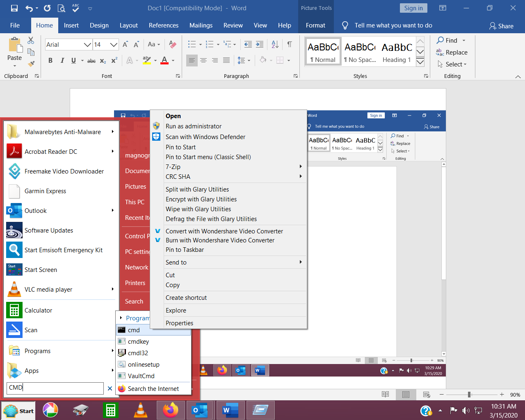Select VaultCmd search result
This screenshot has height=420, width=525.
[153, 376]
